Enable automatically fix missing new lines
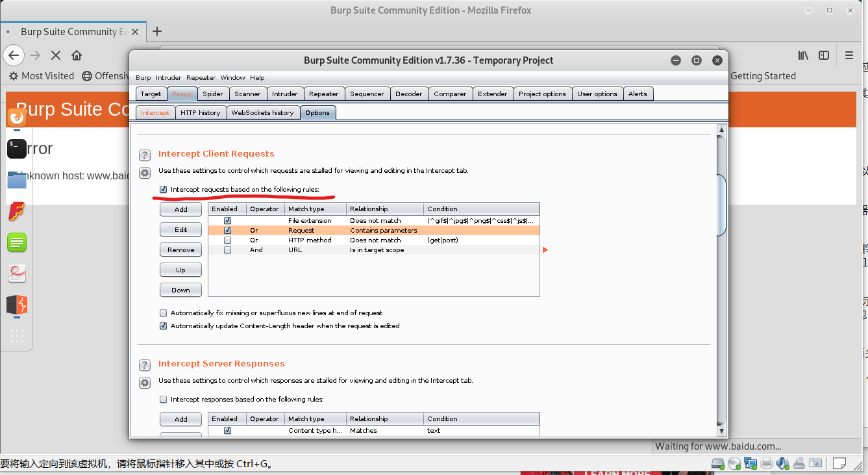This screenshot has height=475, width=868. [x=164, y=313]
